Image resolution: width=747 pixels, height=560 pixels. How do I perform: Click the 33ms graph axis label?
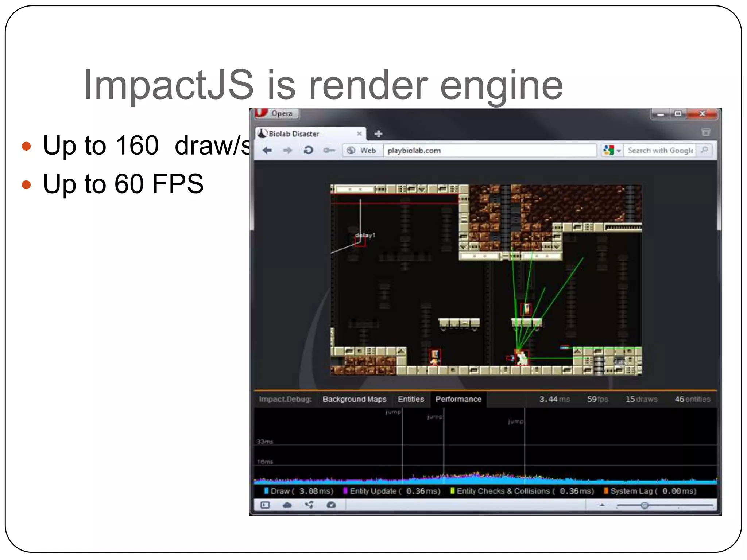coord(265,442)
